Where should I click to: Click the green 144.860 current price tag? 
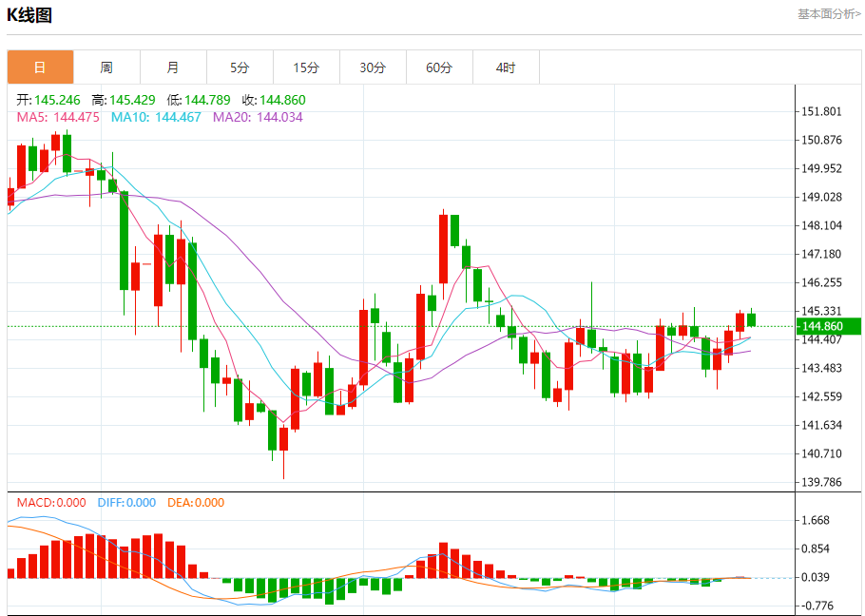829,326
